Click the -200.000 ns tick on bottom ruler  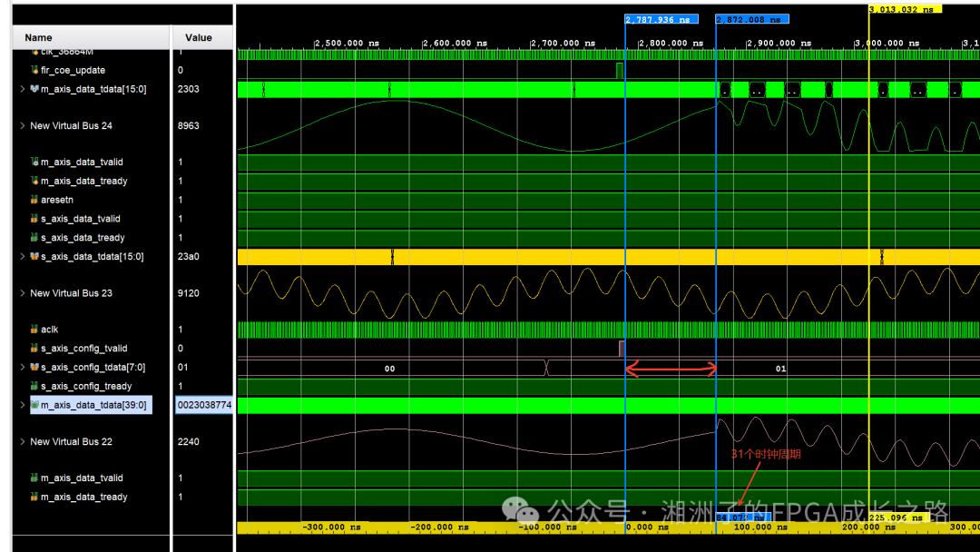pyautogui.click(x=439, y=527)
